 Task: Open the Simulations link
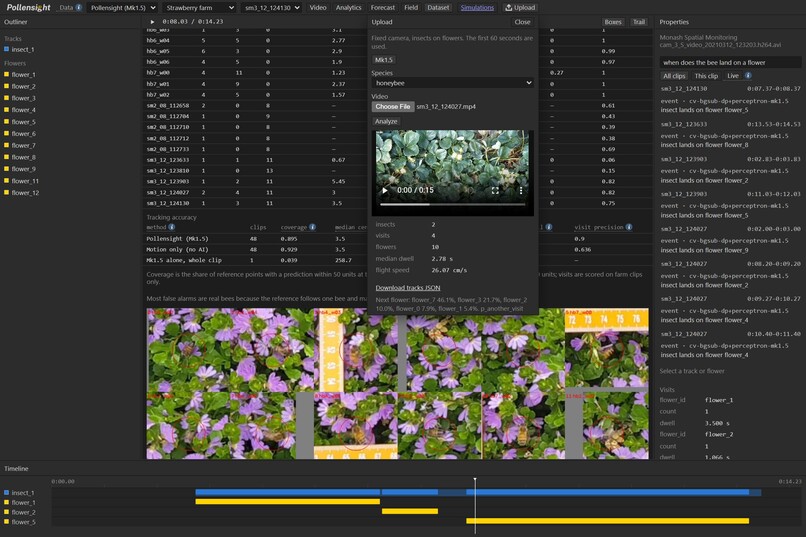coord(477,8)
